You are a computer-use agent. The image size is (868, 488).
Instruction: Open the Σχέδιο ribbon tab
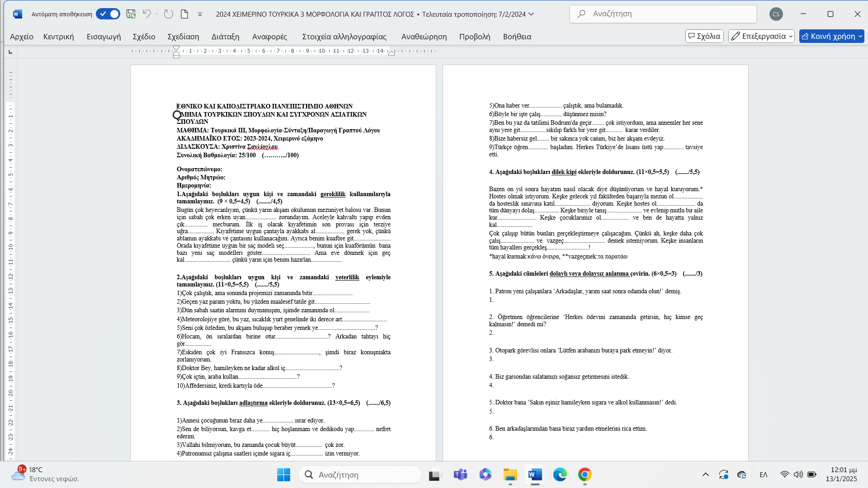click(144, 37)
